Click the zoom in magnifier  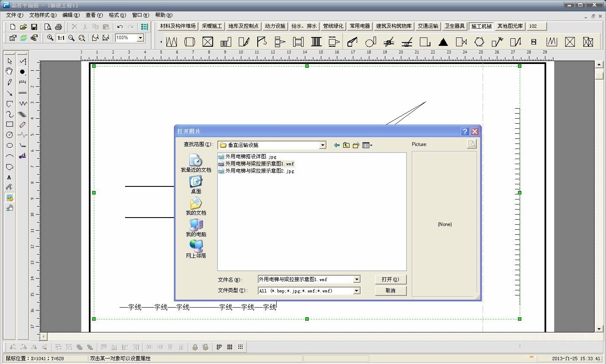pos(50,38)
